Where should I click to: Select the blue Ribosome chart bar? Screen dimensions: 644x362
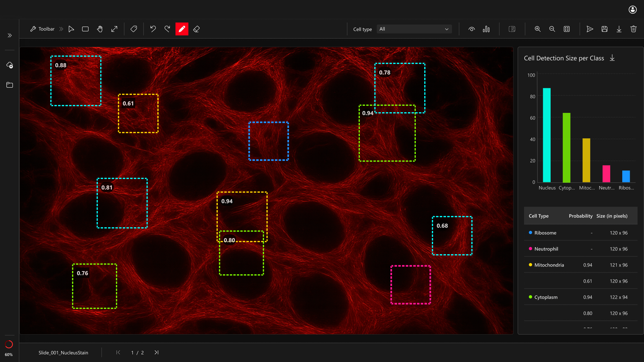(626, 176)
